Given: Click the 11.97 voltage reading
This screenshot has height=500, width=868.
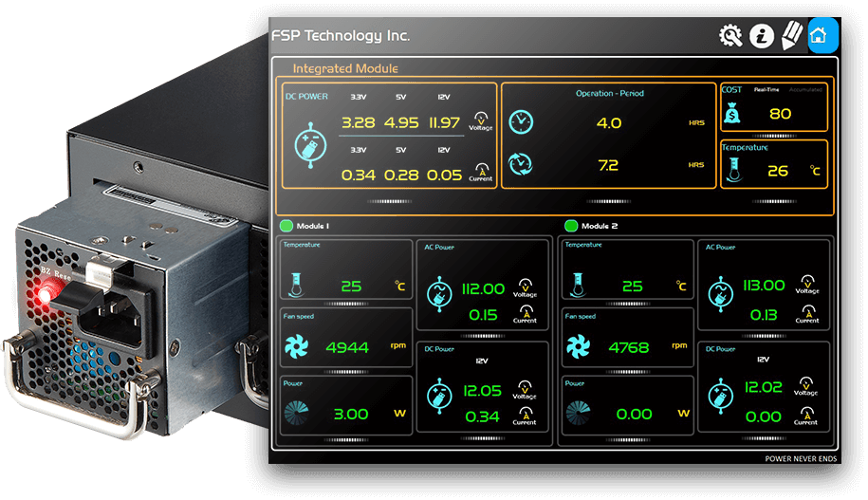Looking at the screenshot, I should [445, 122].
